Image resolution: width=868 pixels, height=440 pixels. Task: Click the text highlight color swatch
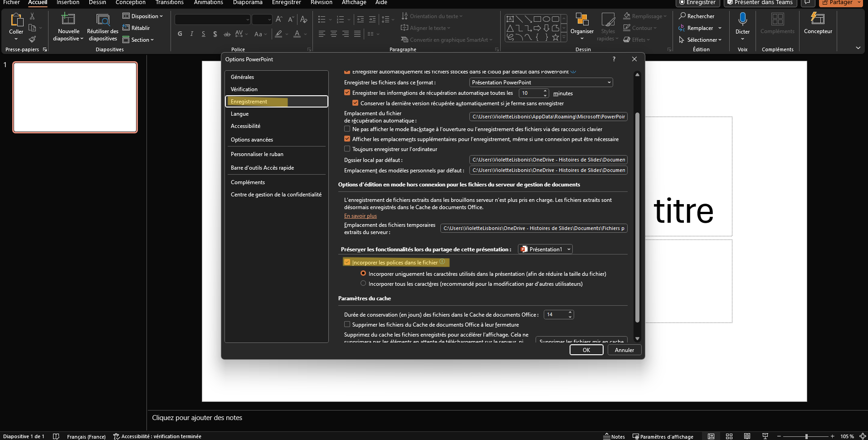point(278,34)
